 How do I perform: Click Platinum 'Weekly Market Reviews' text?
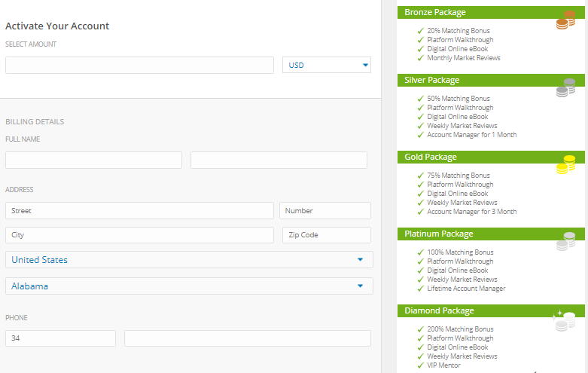coord(462,280)
